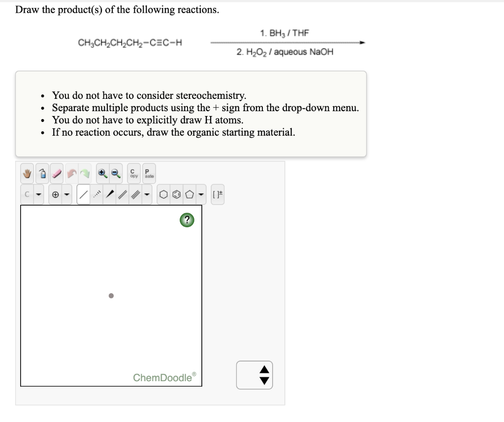Click the ChemDoodle logo link
The height and width of the screenshot is (422, 504).
(164, 378)
